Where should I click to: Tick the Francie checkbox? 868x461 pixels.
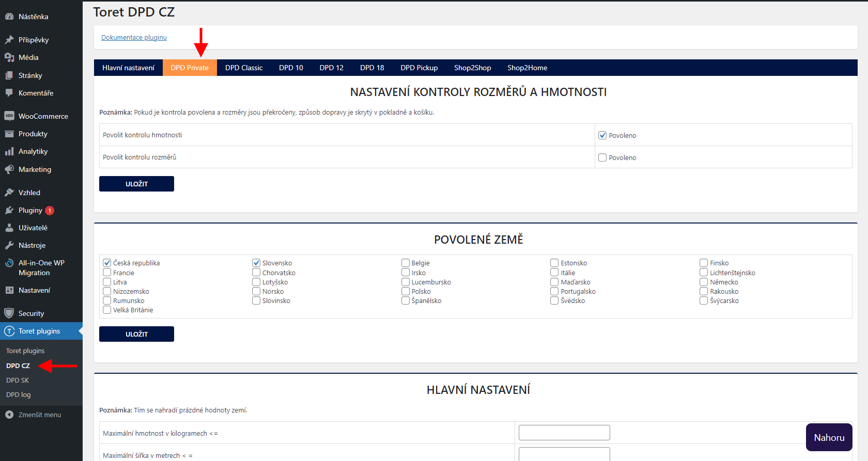point(107,272)
